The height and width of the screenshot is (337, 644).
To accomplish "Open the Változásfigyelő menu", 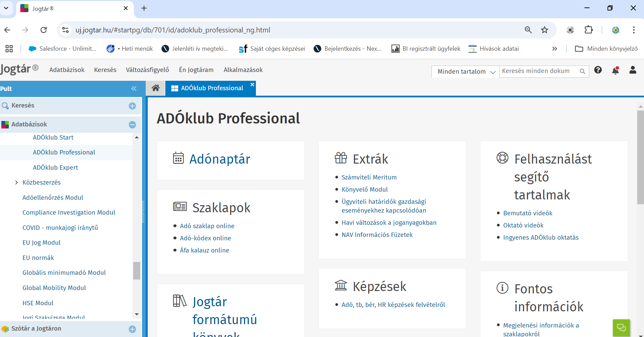I will pyautogui.click(x=147, y=70).
